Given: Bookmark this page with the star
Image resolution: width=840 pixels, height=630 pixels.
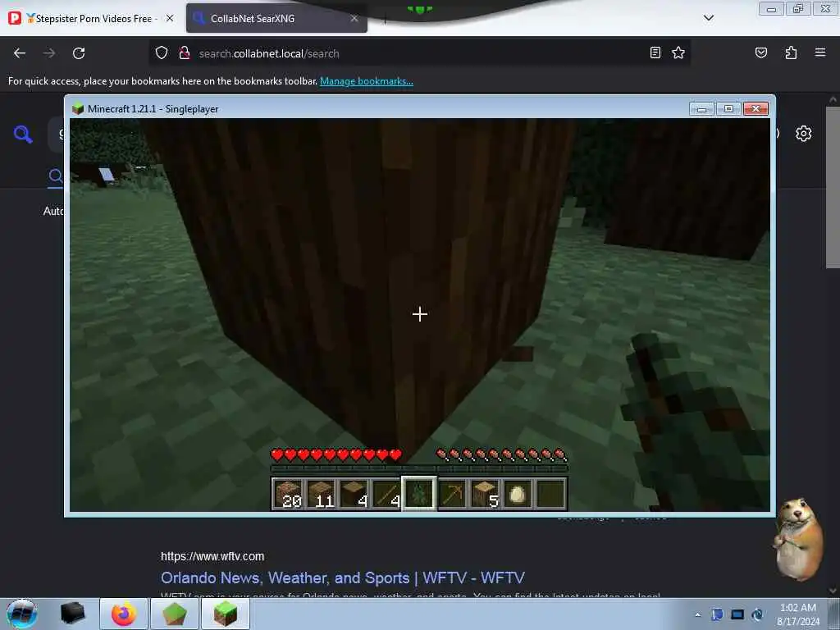Looking at the screenshot, I should [x=678, y=52].
